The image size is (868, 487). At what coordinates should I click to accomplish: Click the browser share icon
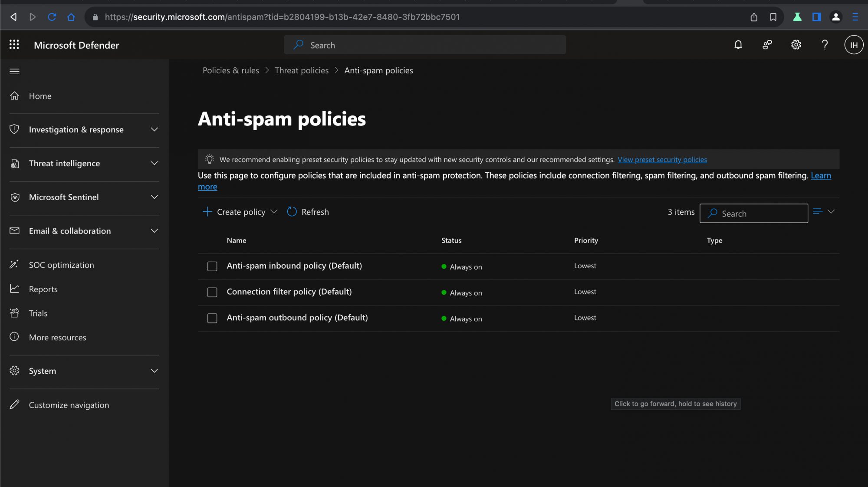[x=754, y=17]
